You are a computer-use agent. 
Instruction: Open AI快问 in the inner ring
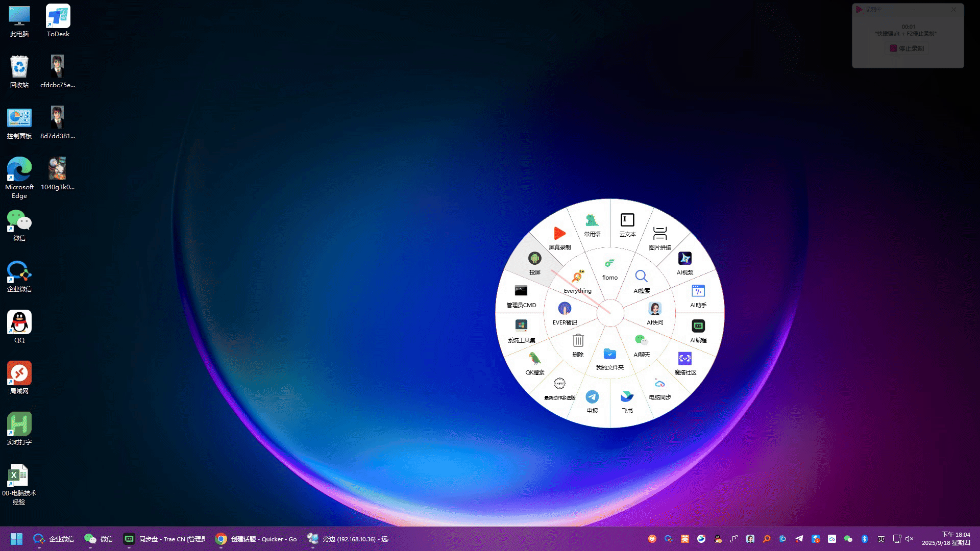(x=655, y=313)
